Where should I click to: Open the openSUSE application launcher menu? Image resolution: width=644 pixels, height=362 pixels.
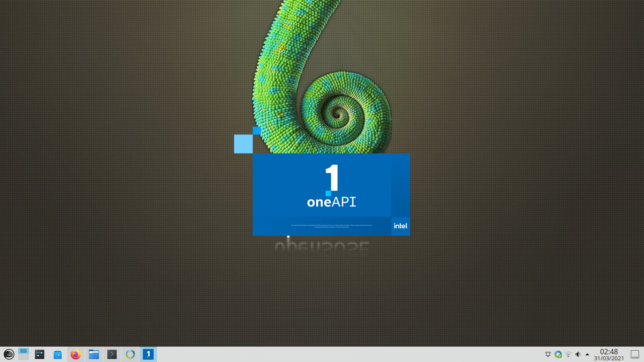(x=9, y=354)
